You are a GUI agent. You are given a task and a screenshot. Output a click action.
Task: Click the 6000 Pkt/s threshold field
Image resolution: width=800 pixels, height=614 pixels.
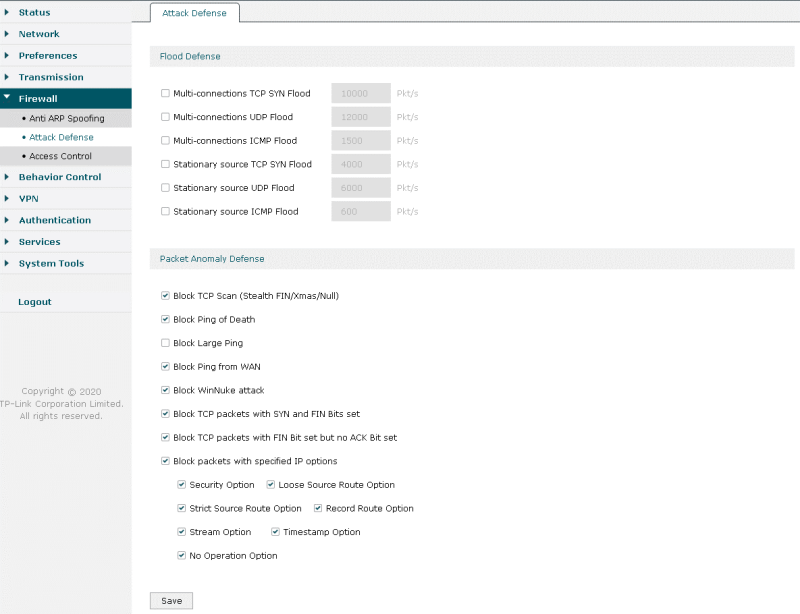pyautogui.click(x=361, y=188)
